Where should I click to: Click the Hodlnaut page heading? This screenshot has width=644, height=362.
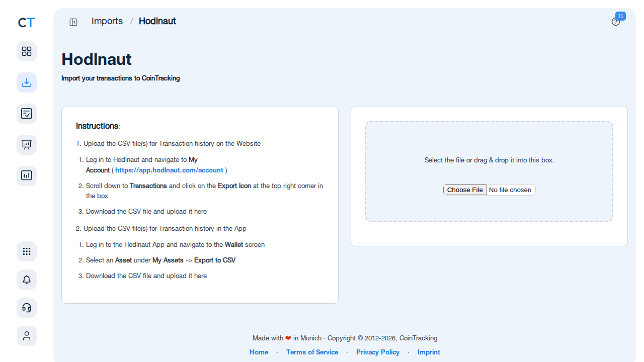point(97,59)
